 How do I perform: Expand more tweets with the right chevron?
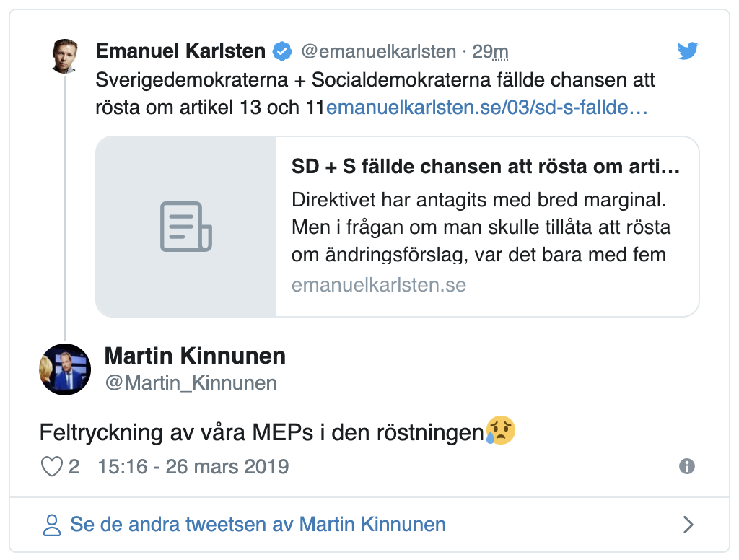point(688,525)
